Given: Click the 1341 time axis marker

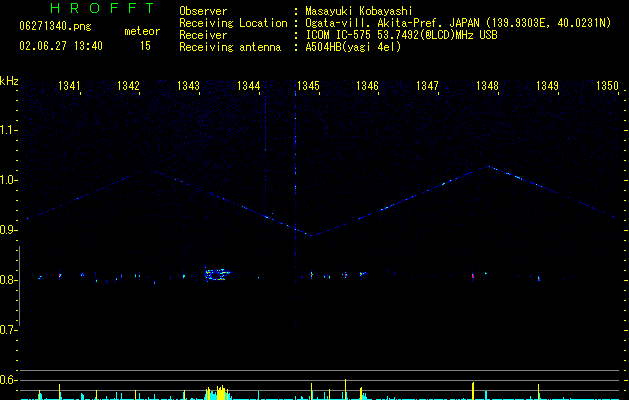Looking at the screenshot, I should 69,86.
